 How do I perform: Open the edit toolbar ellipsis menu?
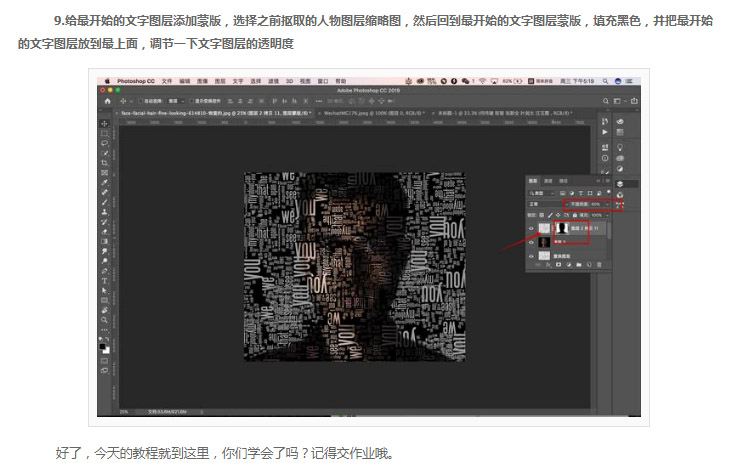pyautogui.click(x=104, y=329)
